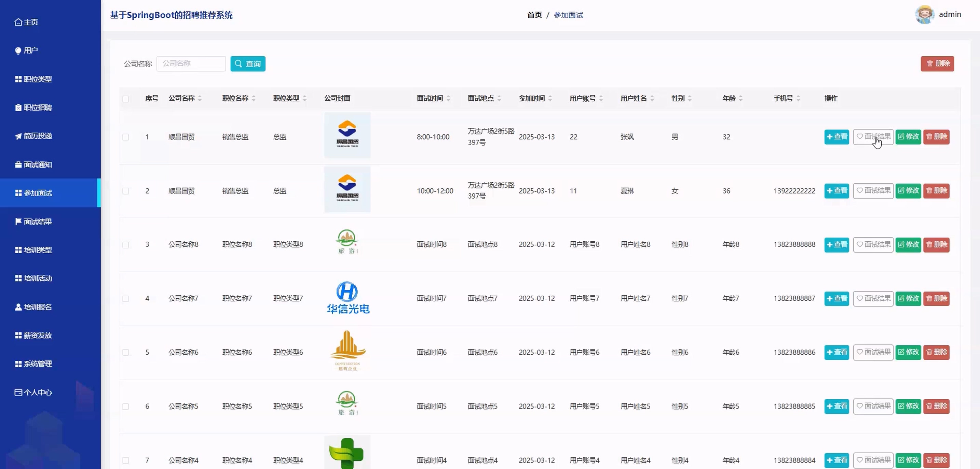Toggle select-all checkbox in table header
Screen dimensions: 980x469
point(125,99)
